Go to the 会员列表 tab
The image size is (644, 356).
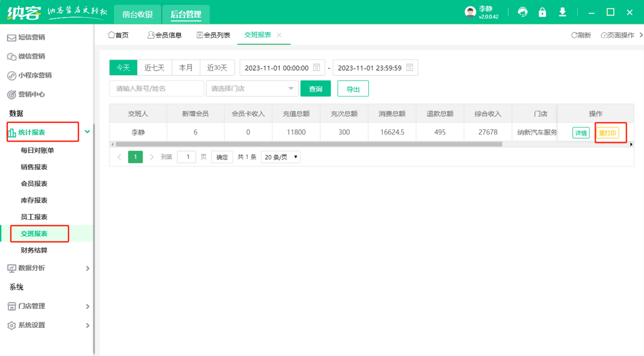tap(213, 35)
